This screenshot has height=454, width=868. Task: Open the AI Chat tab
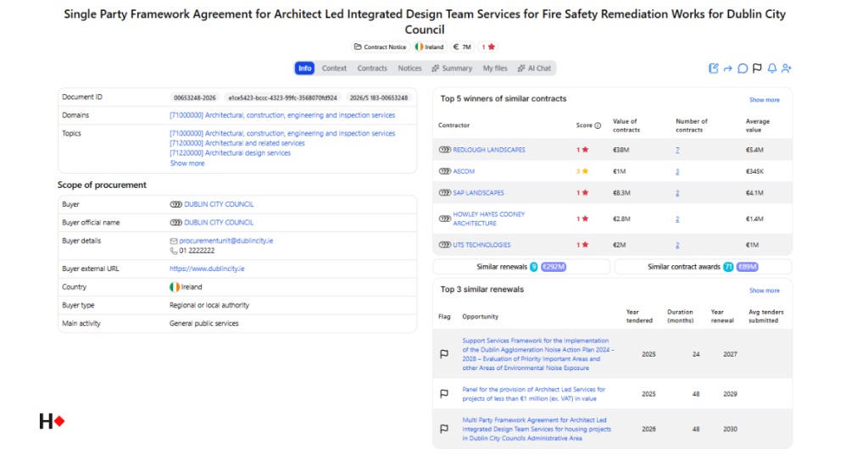[535, 69]
